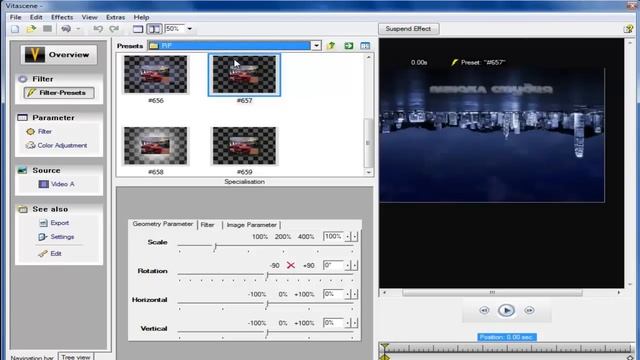Click the Vertical slider handle
Viewport: 640px width, 360px height.
267,333
